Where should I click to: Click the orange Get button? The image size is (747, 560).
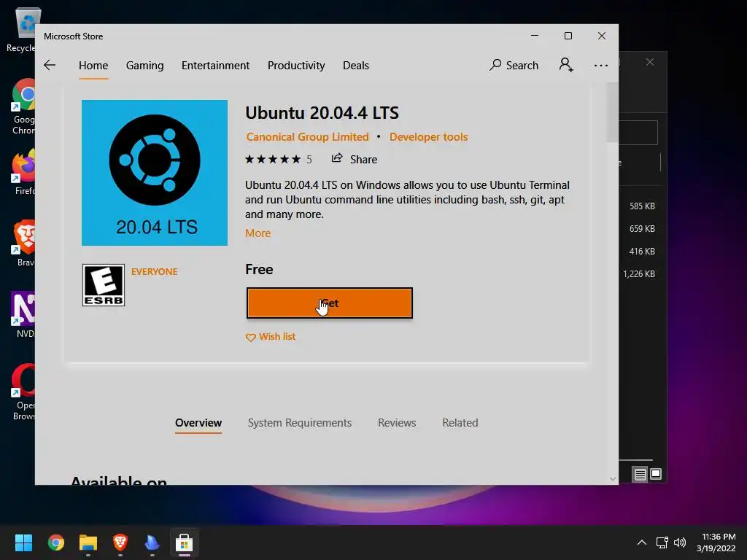click(x=329, y=303)
